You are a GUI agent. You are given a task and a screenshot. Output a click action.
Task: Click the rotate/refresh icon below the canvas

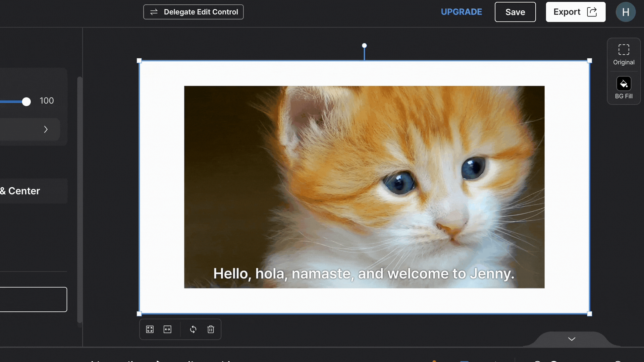coord(193,329)
